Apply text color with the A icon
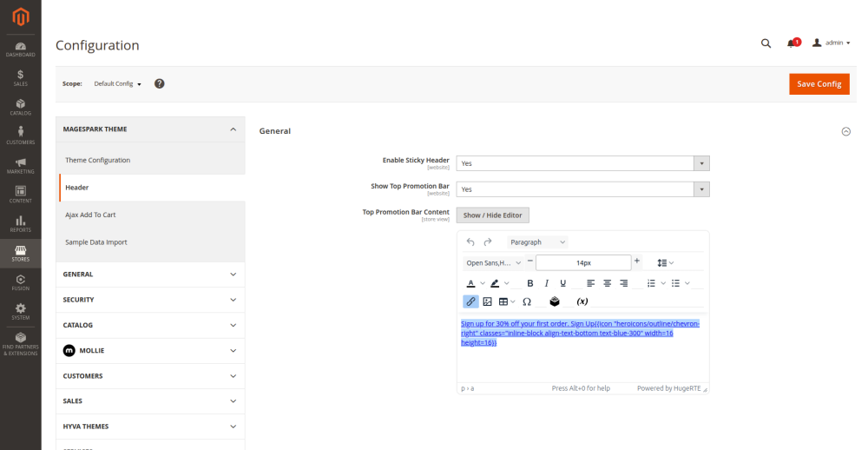Viewport: 868px width, 450px height. tap(470, 283)
